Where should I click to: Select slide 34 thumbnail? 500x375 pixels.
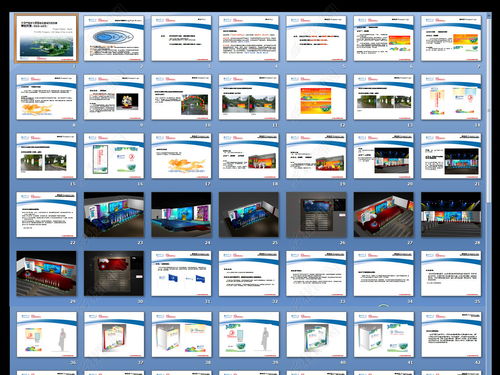(383, 273)
